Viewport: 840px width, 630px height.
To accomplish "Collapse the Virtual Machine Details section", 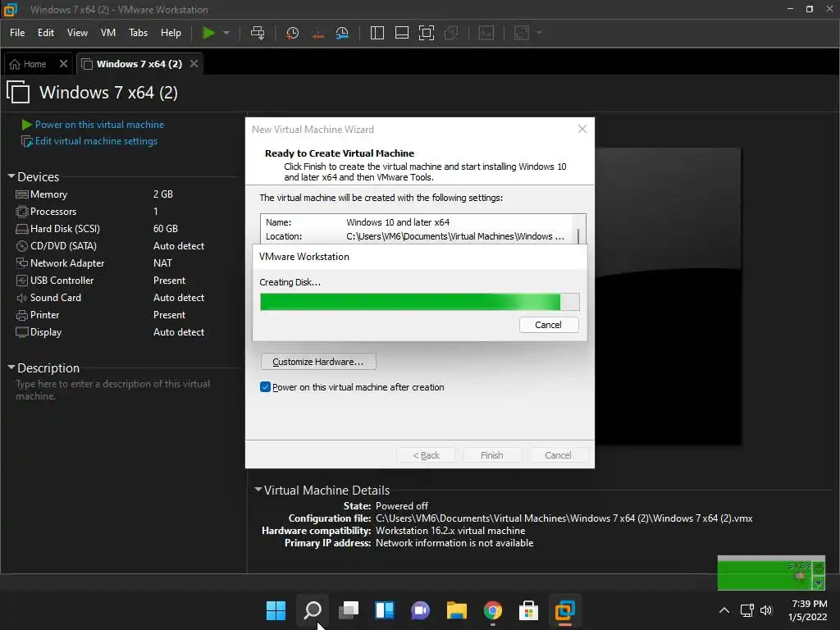I will [x=258, y=490].
